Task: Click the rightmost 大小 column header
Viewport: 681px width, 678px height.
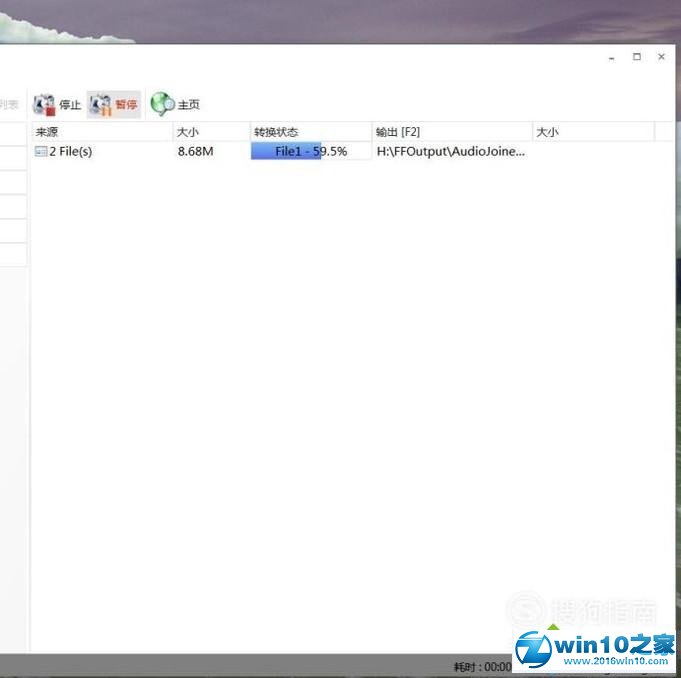Action: [592, 132]
